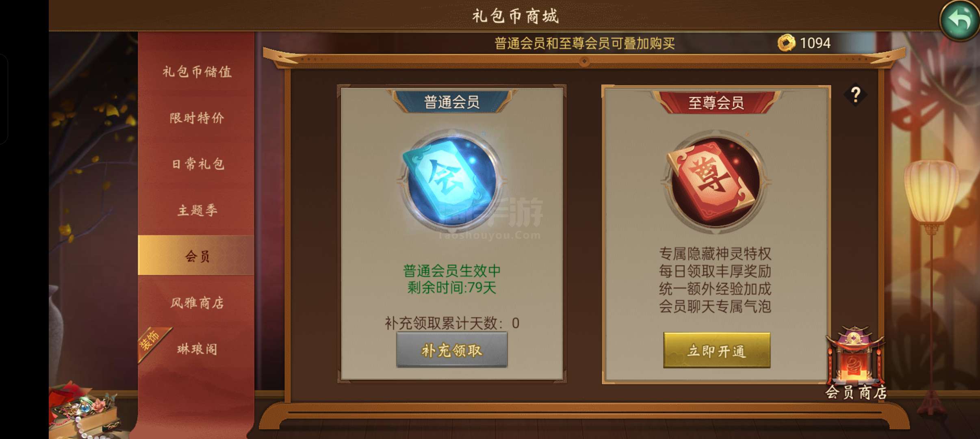
Task: Switch to 限时特价 tab
Action: 197,118
